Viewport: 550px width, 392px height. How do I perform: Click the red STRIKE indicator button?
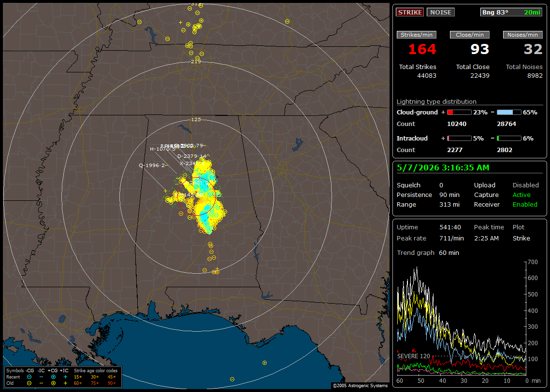coord(410,12)
